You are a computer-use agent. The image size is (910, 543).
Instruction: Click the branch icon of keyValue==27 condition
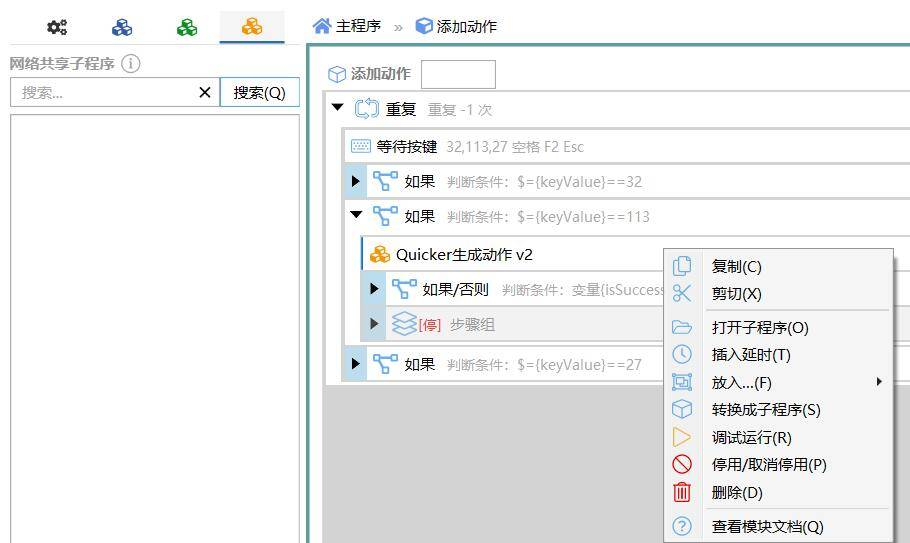click(385, 364)
